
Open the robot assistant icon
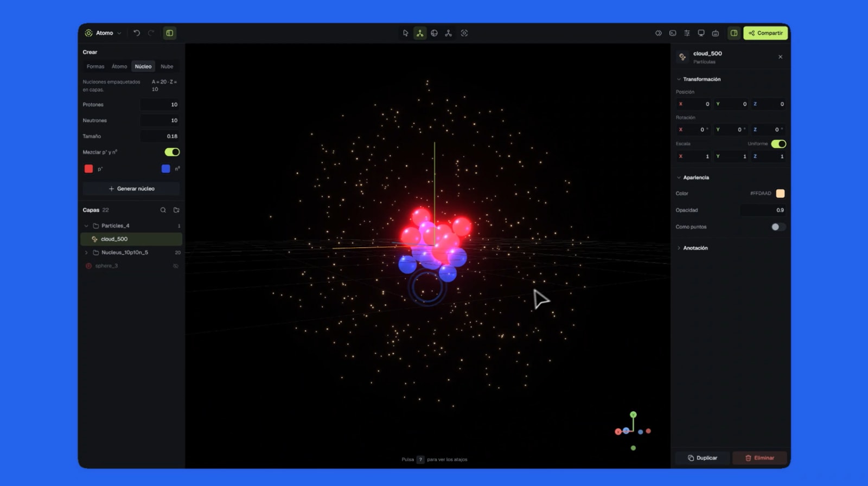(716, 33)
